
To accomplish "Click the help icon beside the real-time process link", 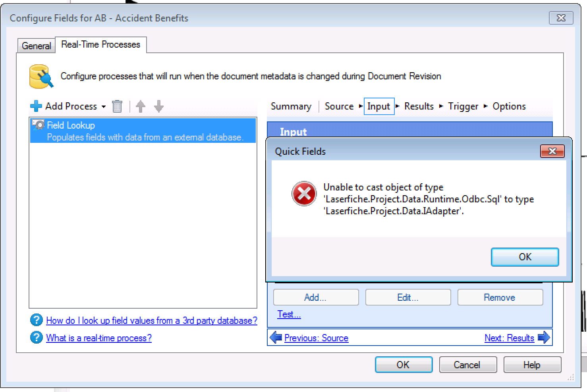I will [36, 337].
